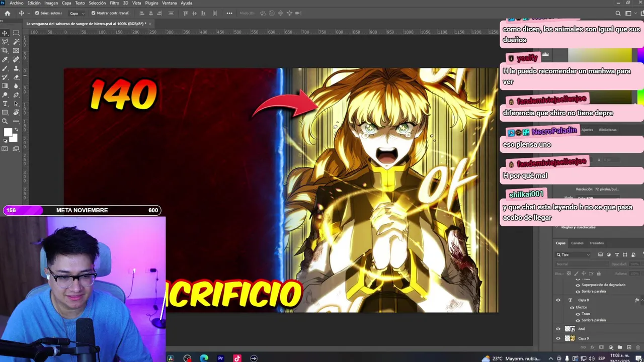Create a new layer group folder
Image resolution: width=644 pixels, height=362 pixels.
point(620,347)
